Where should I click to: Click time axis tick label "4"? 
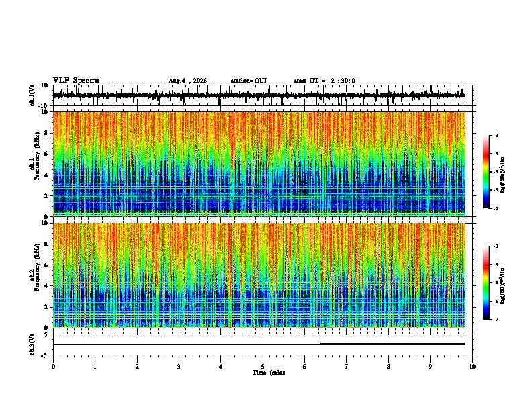(x=221, y=367)
